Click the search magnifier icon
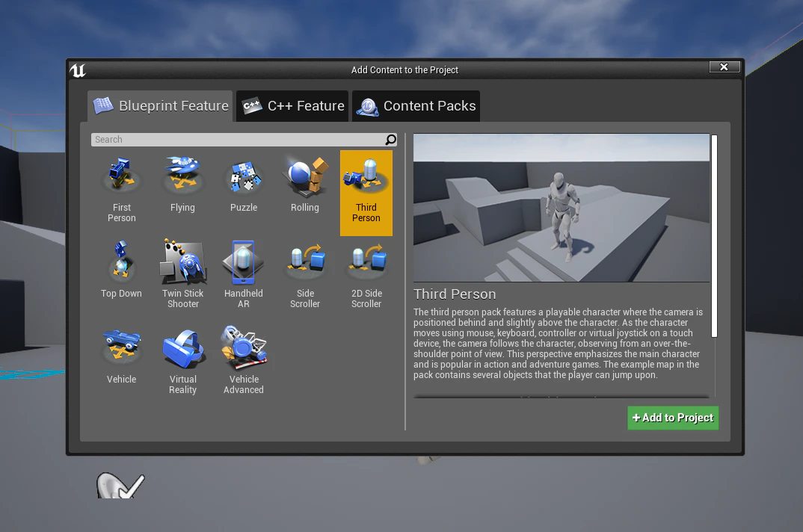 click(390, 140)
